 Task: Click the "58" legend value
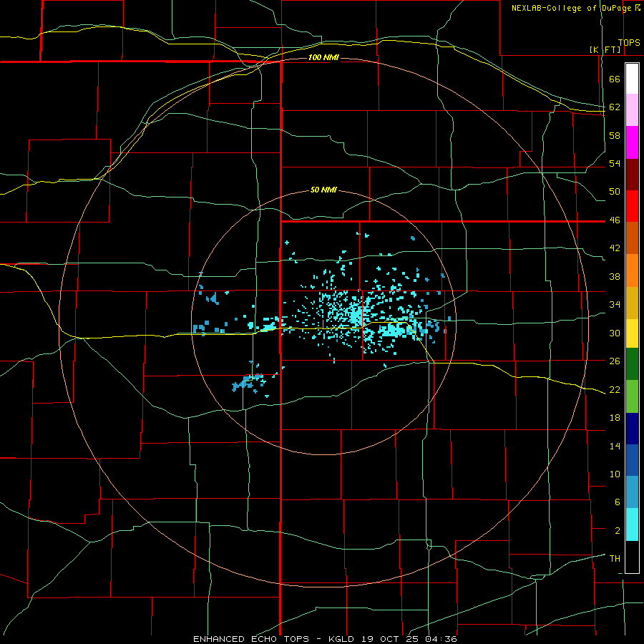point(615,135)
